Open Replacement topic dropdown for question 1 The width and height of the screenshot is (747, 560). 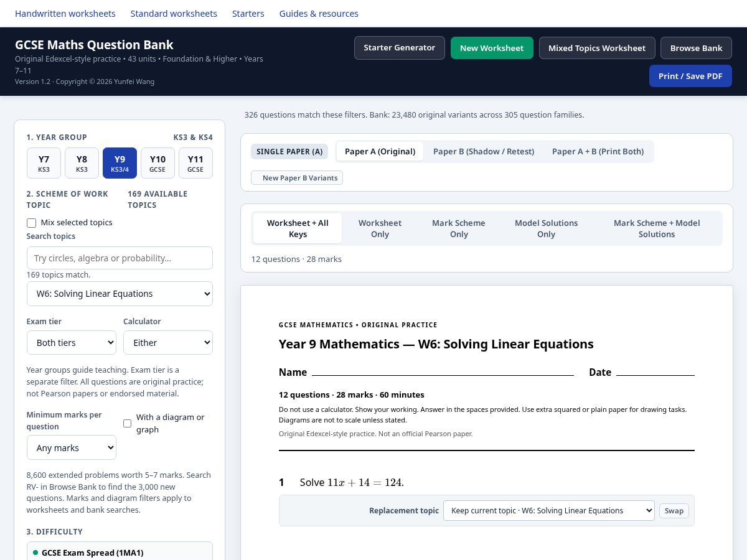pos(549,510)
